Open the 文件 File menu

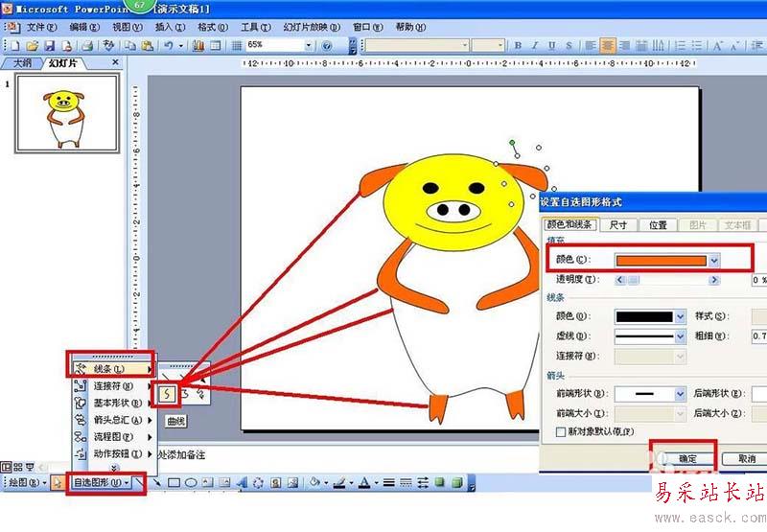click(x=41, y=28)
